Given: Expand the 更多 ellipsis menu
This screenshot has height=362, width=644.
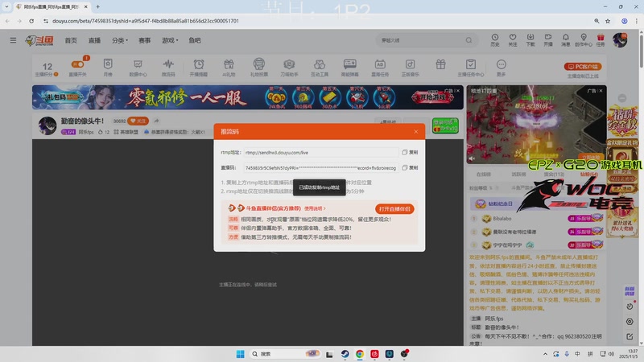Looking at the screenshot, I should [x=501, y=68].
